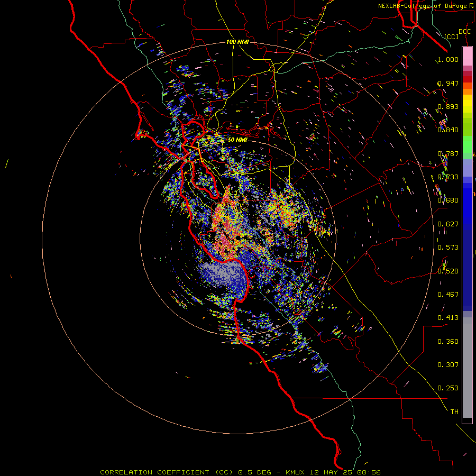Click the "TH" threshold label on legend
Viewport: 476px width, 476px height.
tap(454, 412)
